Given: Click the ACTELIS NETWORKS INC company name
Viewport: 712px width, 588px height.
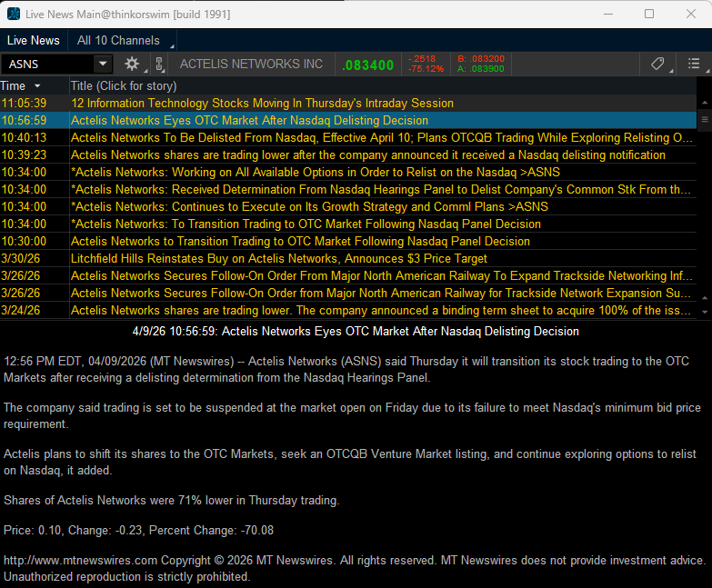Looking at the screenshot, I should click(251, 64).
